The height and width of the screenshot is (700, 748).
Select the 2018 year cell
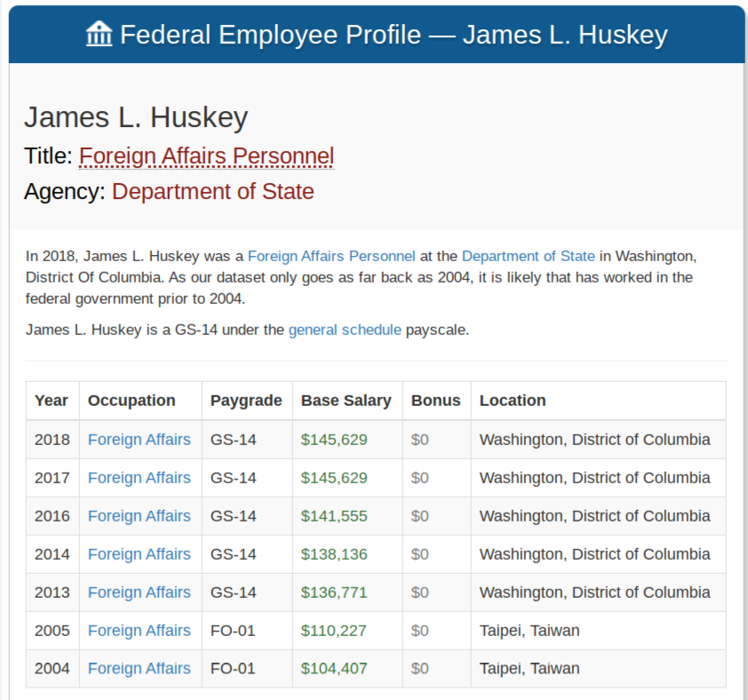(x=52, y=440)
